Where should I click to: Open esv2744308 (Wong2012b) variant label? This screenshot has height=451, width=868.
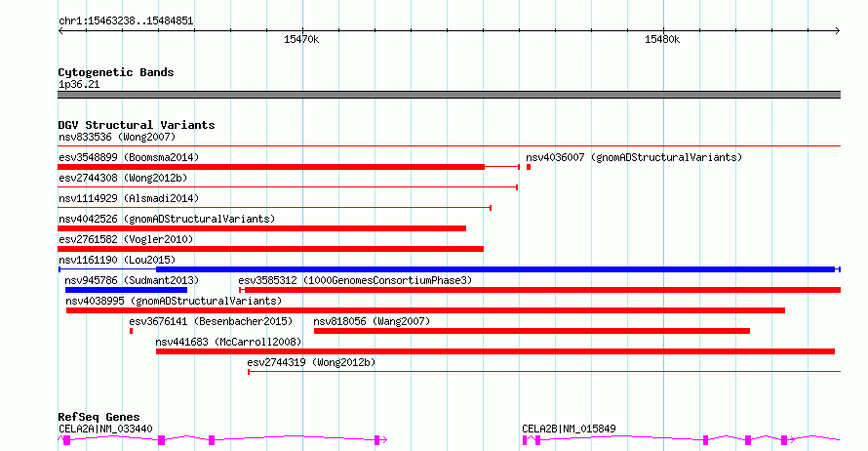123,178
